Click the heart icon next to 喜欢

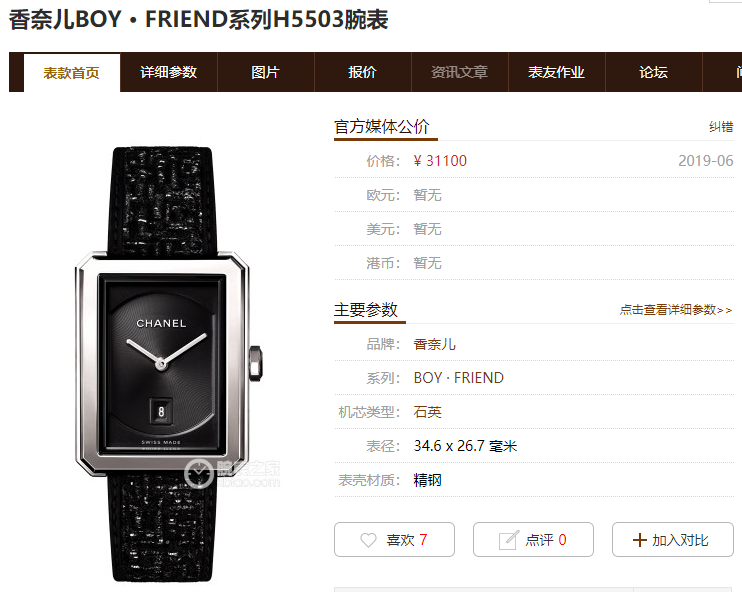[x=368, y=540]
